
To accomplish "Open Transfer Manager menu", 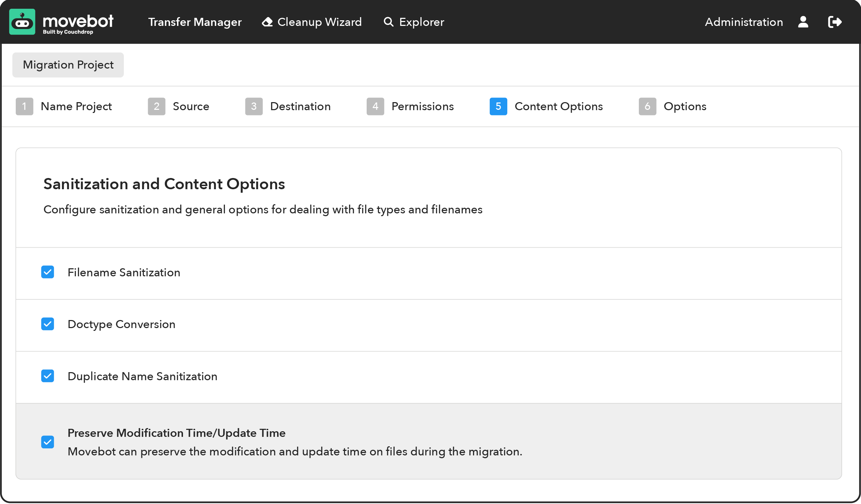I will tap(195, 22).
